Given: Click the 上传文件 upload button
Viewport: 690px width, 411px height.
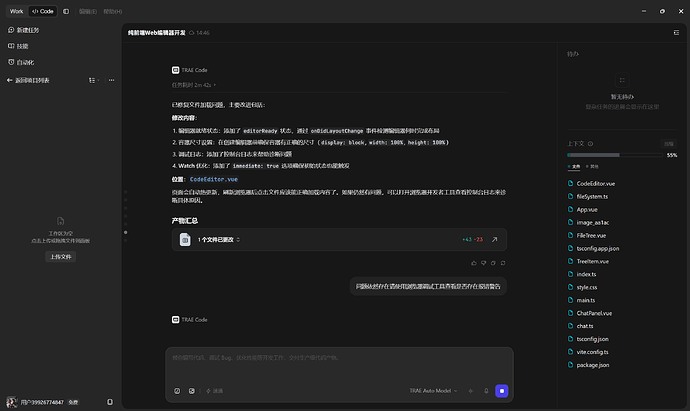Looking at the screenshot, I should (x=61, y=257).
